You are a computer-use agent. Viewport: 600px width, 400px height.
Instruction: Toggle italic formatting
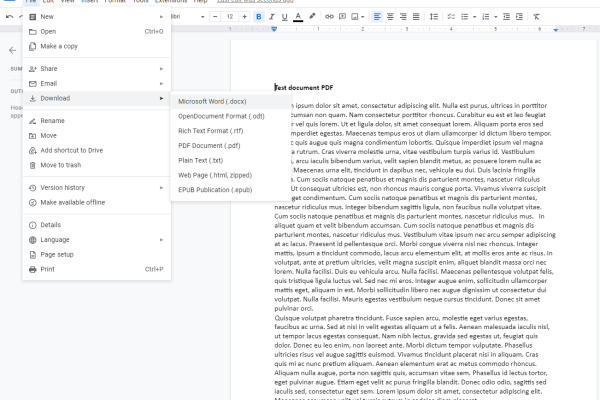coord(272,16)
